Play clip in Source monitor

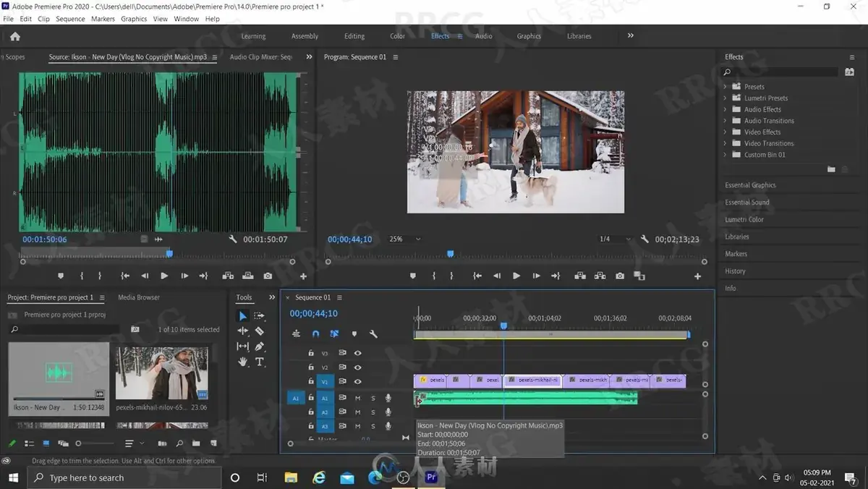(x=164, y=276)
